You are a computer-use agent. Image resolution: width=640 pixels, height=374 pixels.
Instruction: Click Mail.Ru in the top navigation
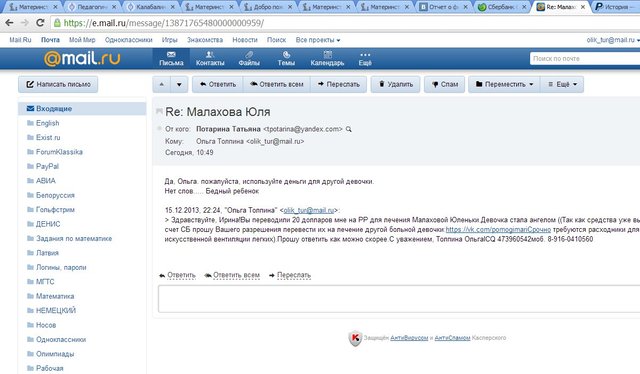click(20, 40)
